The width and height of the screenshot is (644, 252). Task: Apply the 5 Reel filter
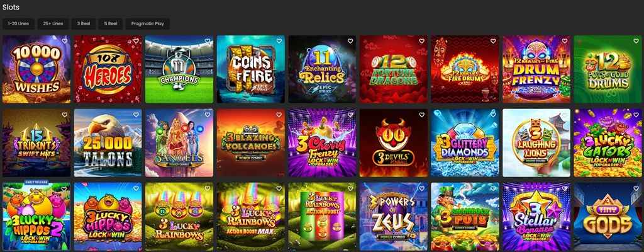tap(111, 24)
